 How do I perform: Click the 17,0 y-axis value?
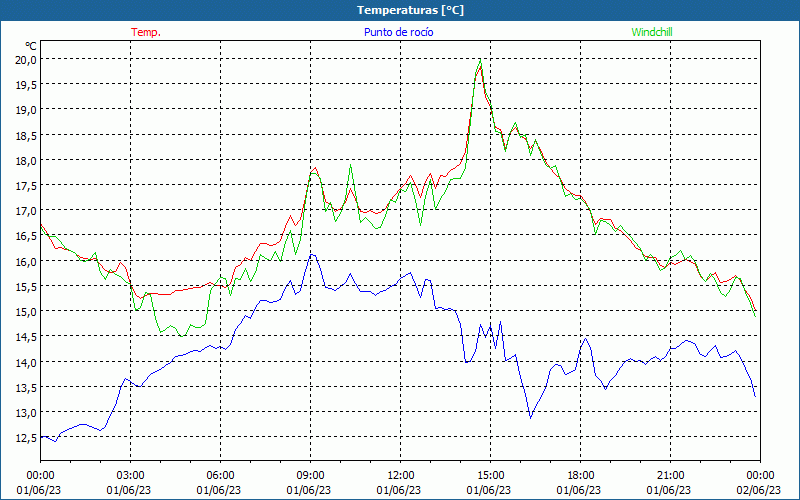26,211
